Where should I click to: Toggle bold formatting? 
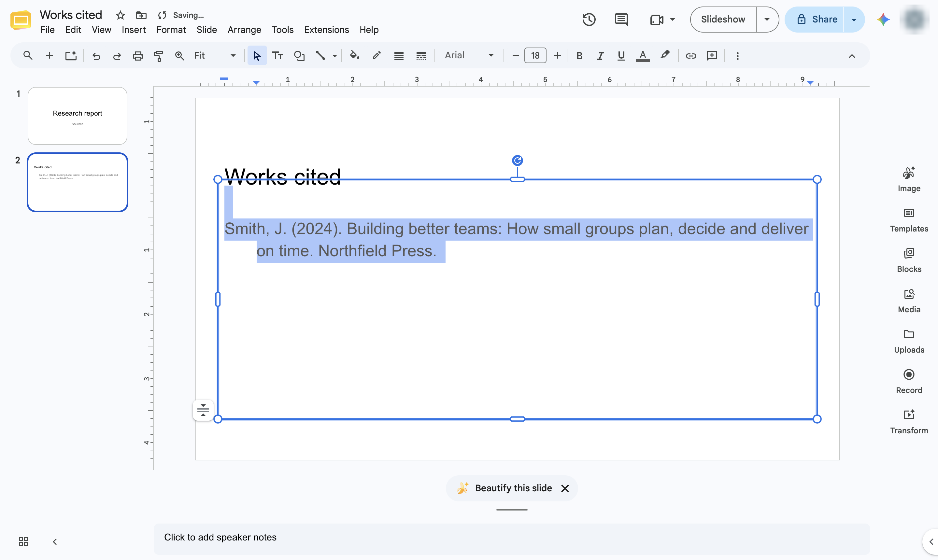click(579, 56)
